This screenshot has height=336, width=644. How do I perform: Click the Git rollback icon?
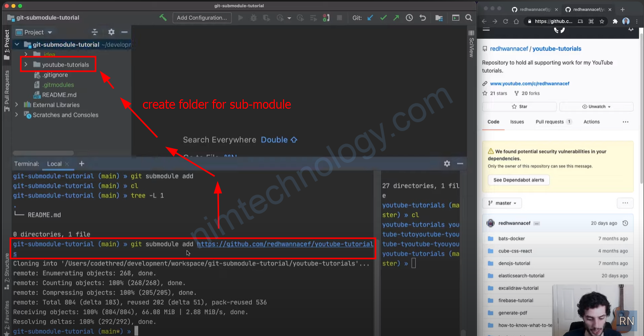coord(423,18)
